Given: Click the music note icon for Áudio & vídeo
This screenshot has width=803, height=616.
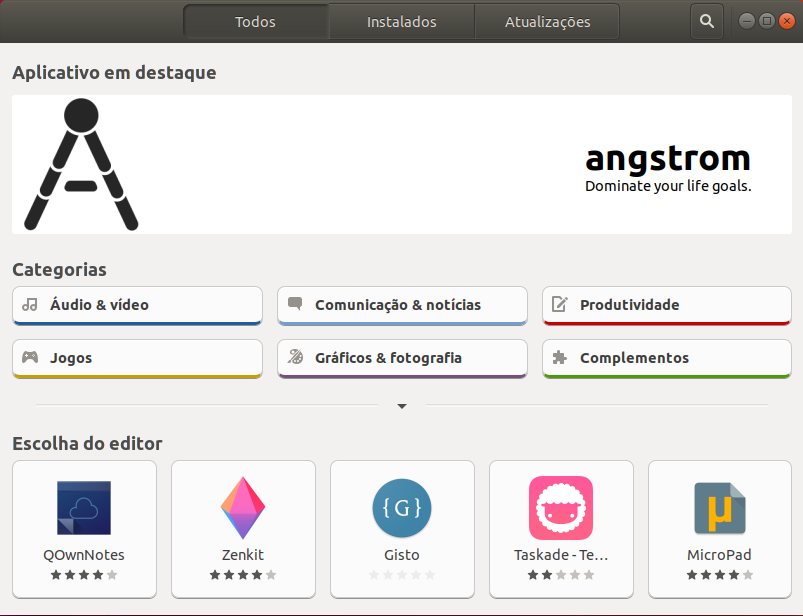Looking at the screenshot, I should (x=30, y=305).
